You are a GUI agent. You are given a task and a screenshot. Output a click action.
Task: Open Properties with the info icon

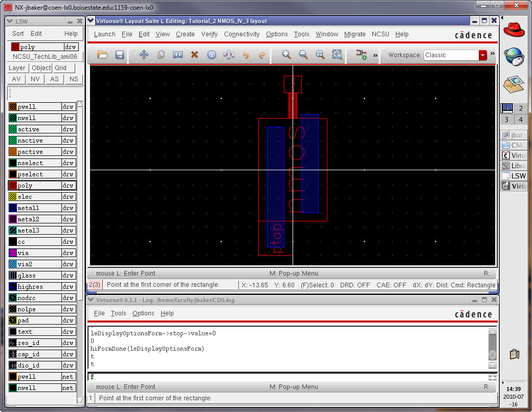pyautogui.click(x=211, y=55)
